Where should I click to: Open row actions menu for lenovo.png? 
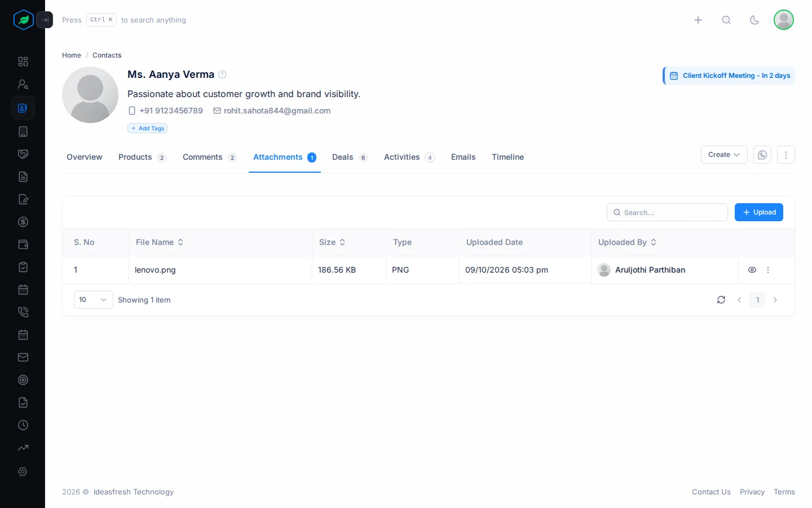tap(768, 270)
